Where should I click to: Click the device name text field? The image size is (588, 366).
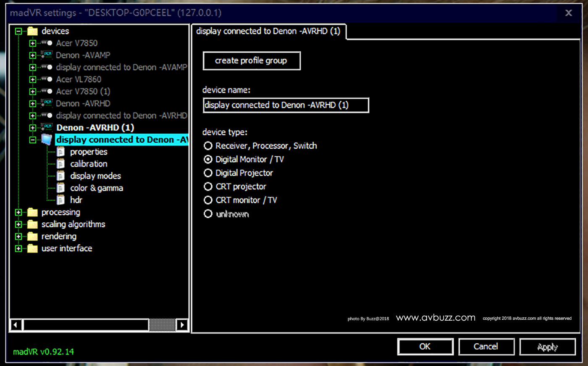[x=286, y=105]
